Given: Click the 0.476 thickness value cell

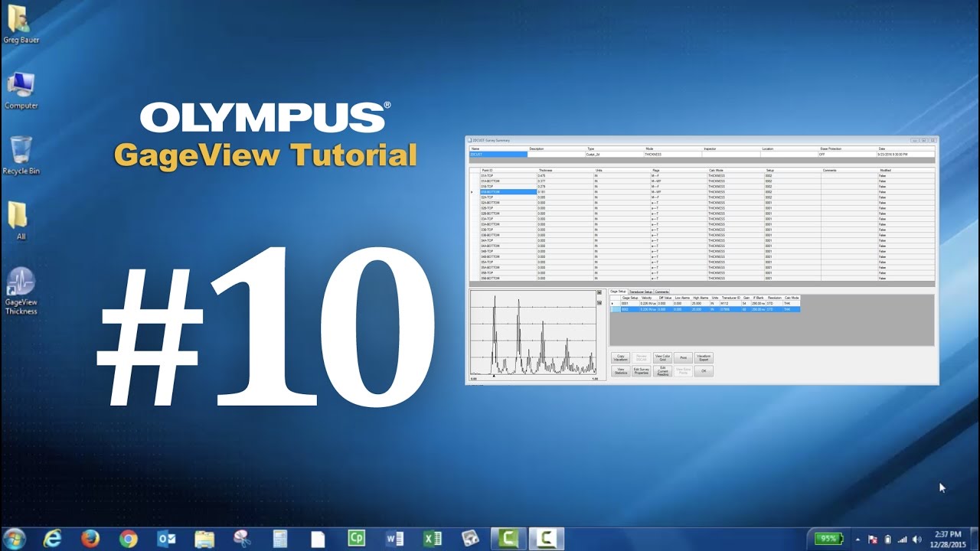Looking at the screenshot, I should tap(566, 176).
